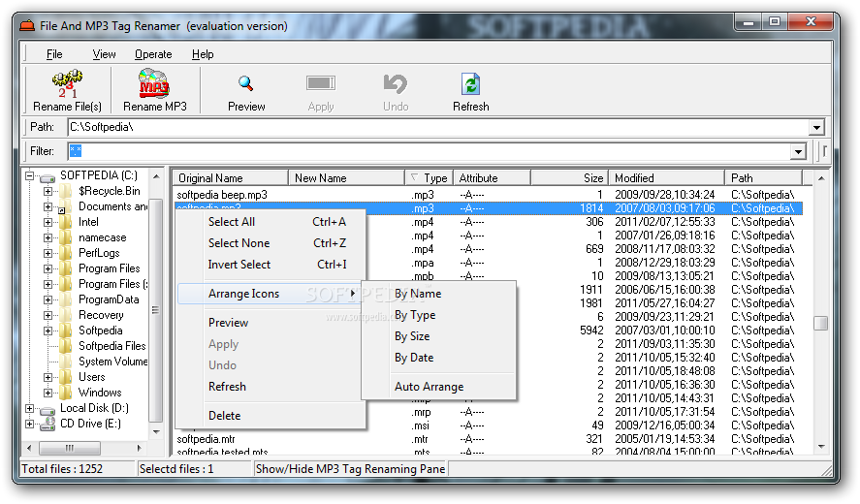Screen dimensions: 860x504
Task: Open the Filter dropdown arrow
Action: pyautogui.click(x=798, y=151)
